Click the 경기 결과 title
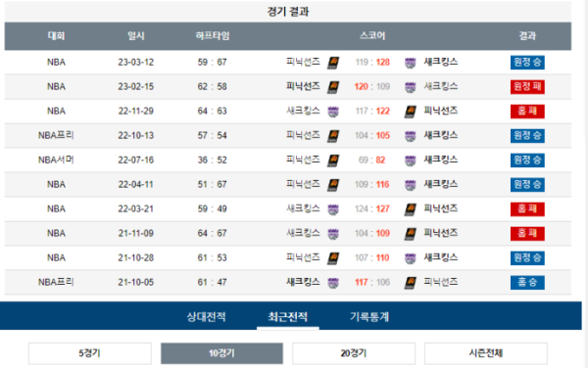 [x=287, y=12]
